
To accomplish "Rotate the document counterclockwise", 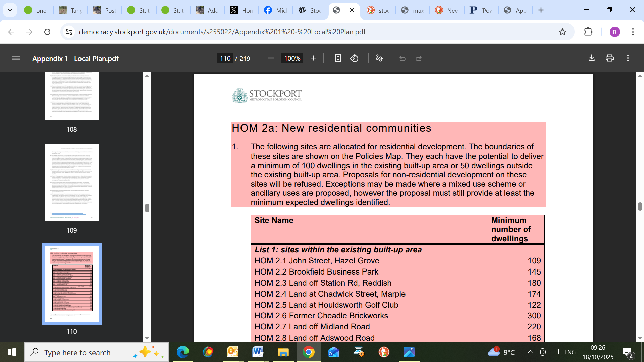I will [x=354, y=58].
